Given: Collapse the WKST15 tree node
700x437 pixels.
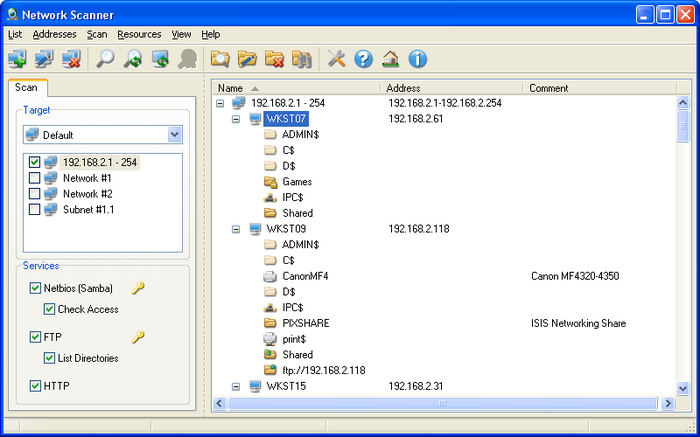Looking at the screenshot, I should pyautogui.click(x=236, y=387).
